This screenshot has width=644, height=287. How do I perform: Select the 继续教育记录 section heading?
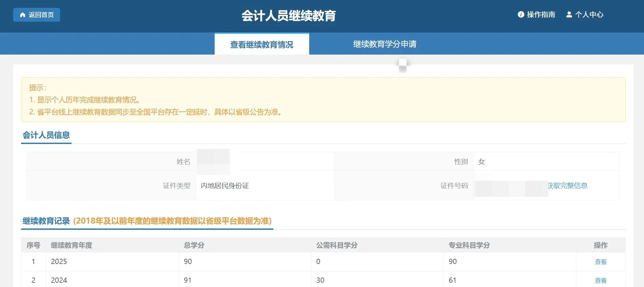tap(46, 221)
